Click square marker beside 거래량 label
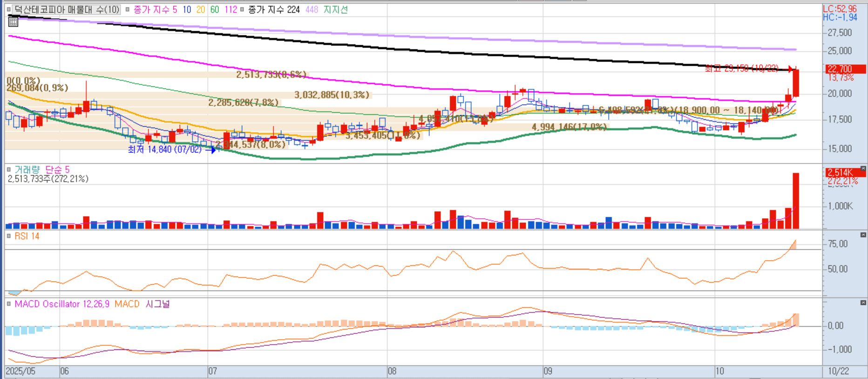 [x=9, y=169]
